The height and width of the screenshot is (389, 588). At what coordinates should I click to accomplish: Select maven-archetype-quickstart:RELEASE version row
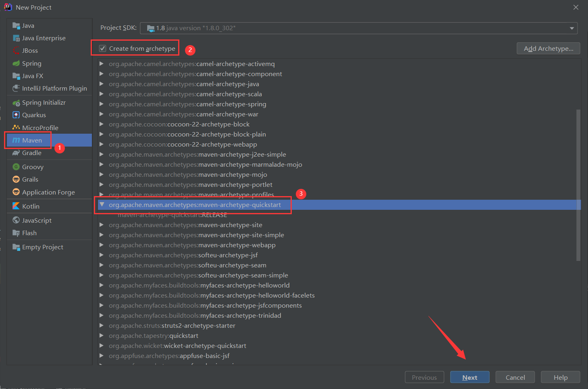tap(339, 215)
